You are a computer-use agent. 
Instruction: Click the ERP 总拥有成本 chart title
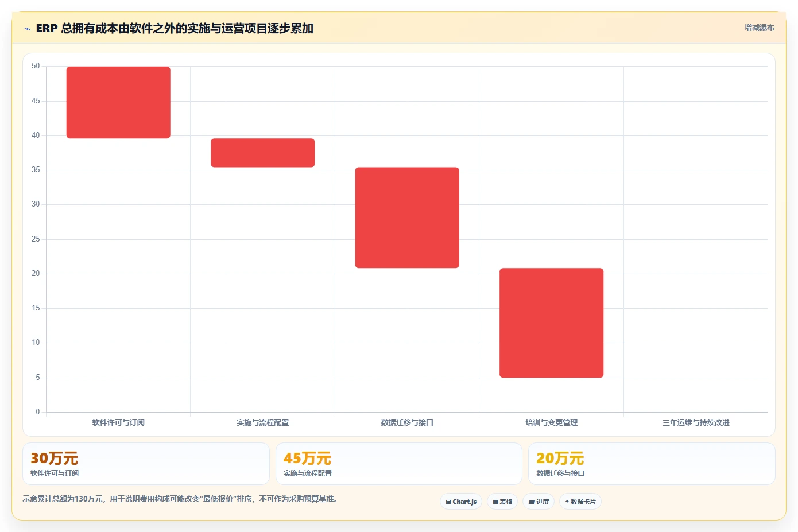click(x=175, y=28)
